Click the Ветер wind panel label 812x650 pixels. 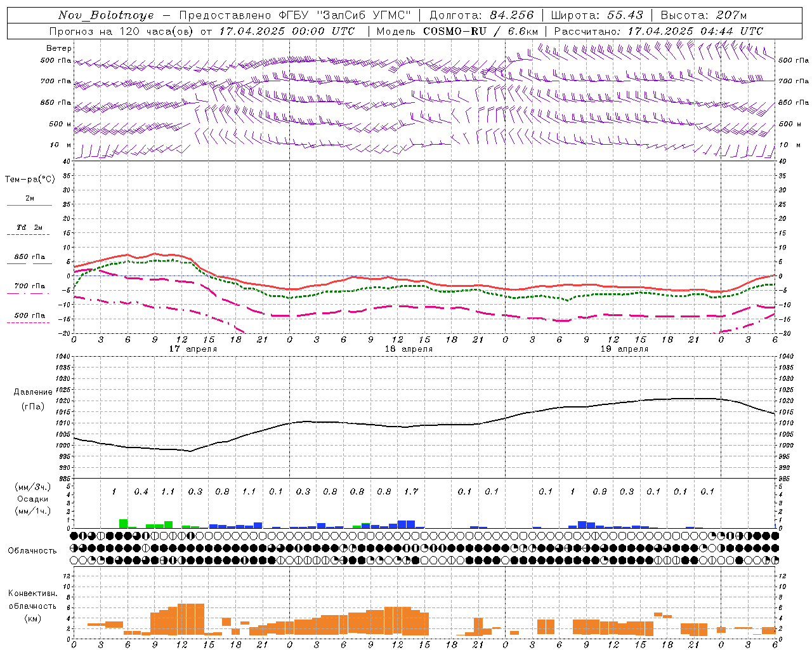point(59,48)
